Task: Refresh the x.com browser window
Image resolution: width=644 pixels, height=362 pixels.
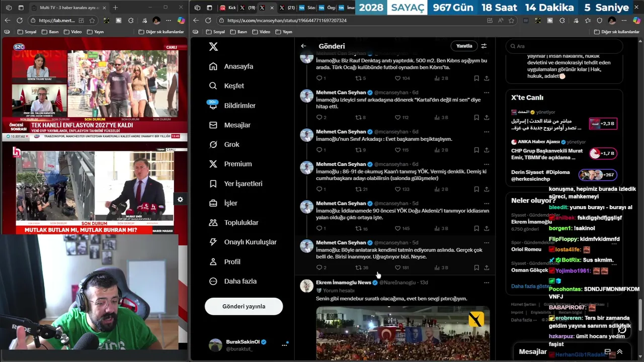Action: 208,21
